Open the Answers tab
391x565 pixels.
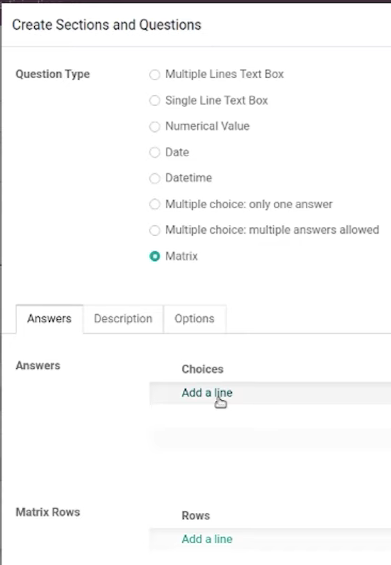point(49,319)
